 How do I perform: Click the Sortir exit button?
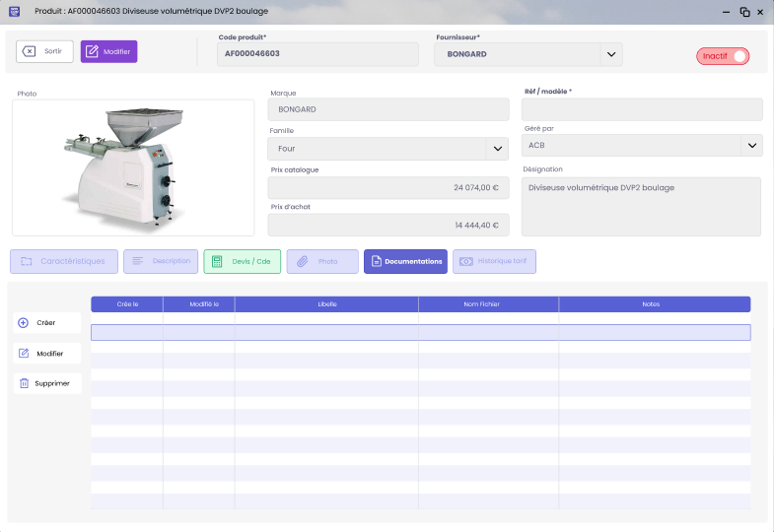44,51
